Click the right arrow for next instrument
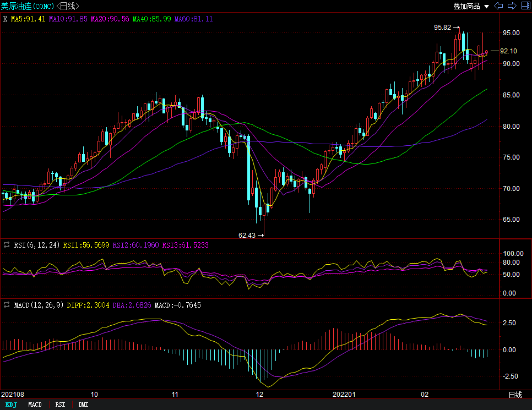Image resolution: width=532 pixels, height=410 pixels. (512, 6)
